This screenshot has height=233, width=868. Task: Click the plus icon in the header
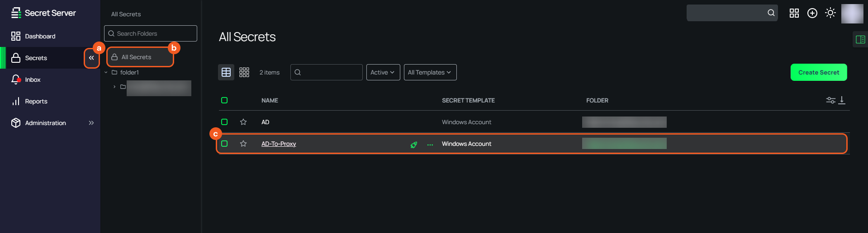pos(812,13)
